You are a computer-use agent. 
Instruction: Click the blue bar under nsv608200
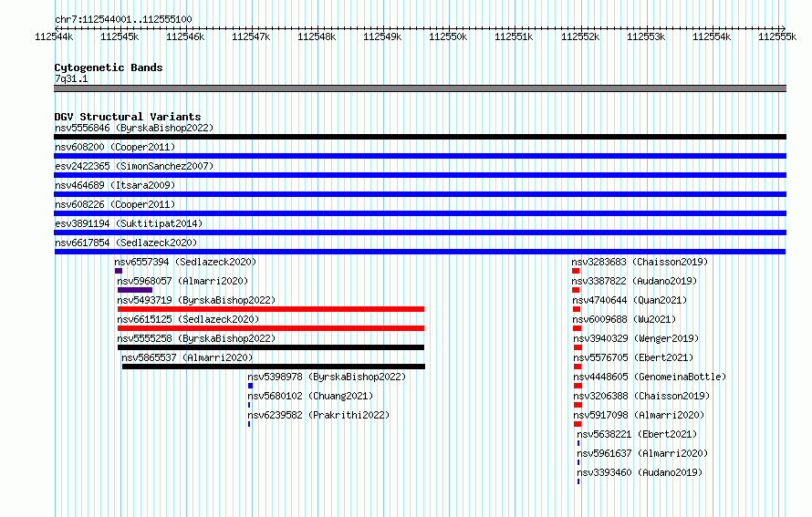pos(420,156)
